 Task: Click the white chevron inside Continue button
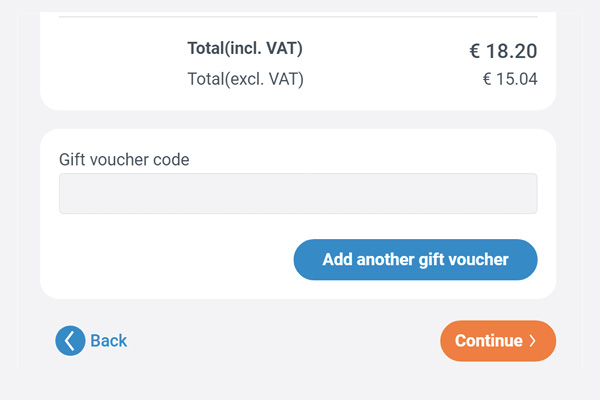(532, 341)
